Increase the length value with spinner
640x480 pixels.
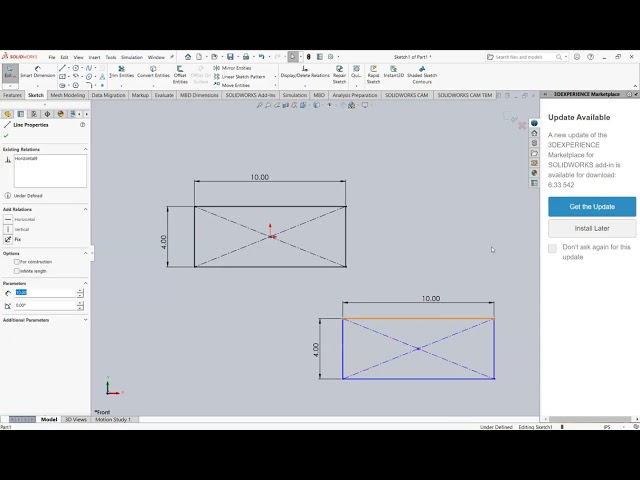pos(80,291)
